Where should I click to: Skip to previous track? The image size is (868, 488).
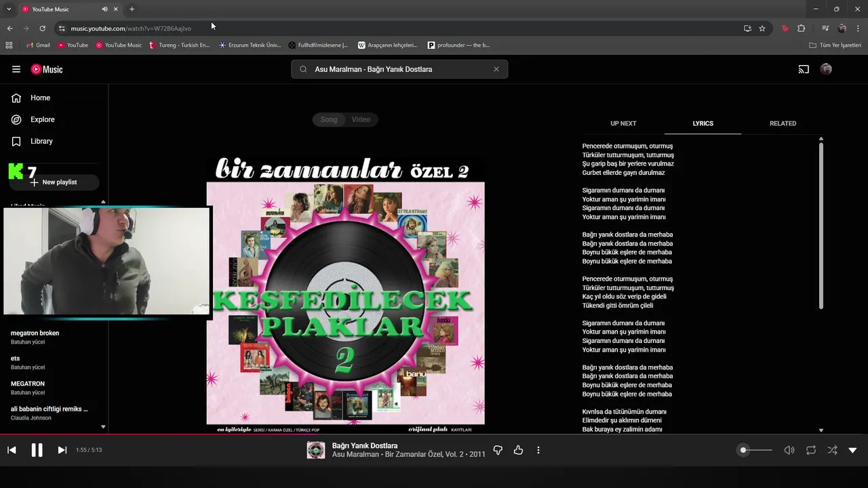coord(12,450)
